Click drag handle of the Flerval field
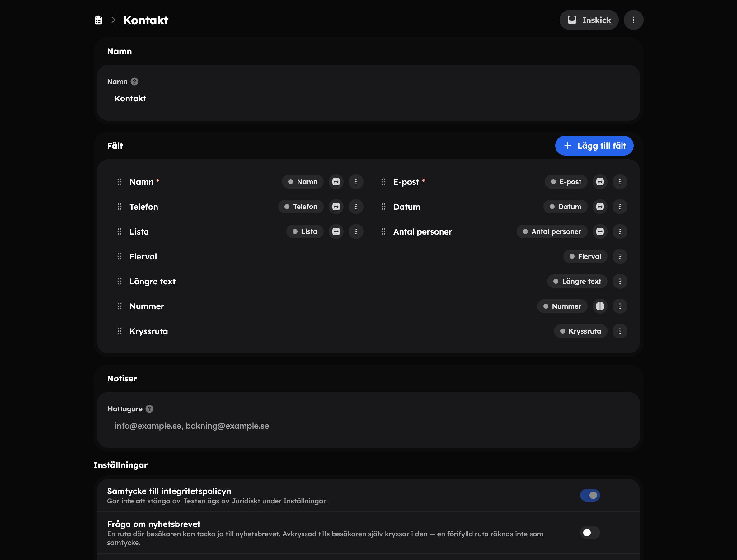737x560 pixels. pyautogui.click(x=120, y=256)
